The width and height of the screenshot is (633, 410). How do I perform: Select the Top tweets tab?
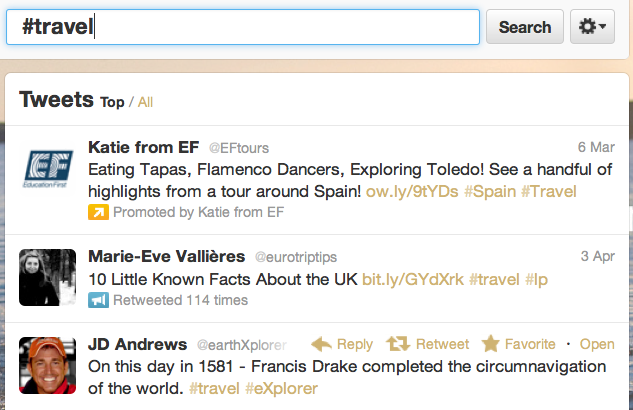(112, 102)
